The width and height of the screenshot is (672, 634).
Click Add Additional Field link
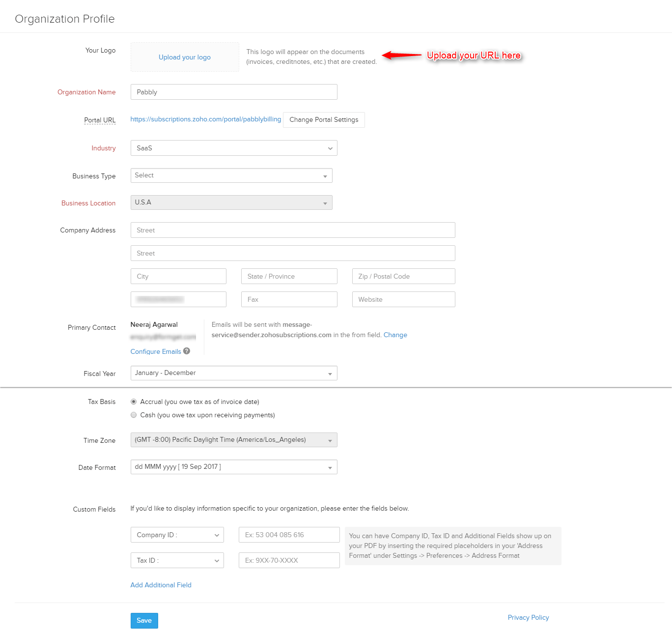point(161,585)
